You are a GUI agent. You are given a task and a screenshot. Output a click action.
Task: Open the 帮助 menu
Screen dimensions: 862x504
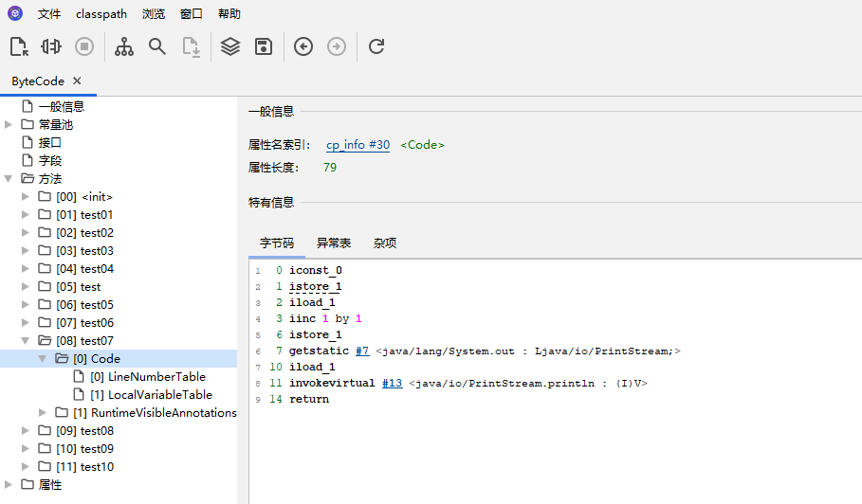229,13
